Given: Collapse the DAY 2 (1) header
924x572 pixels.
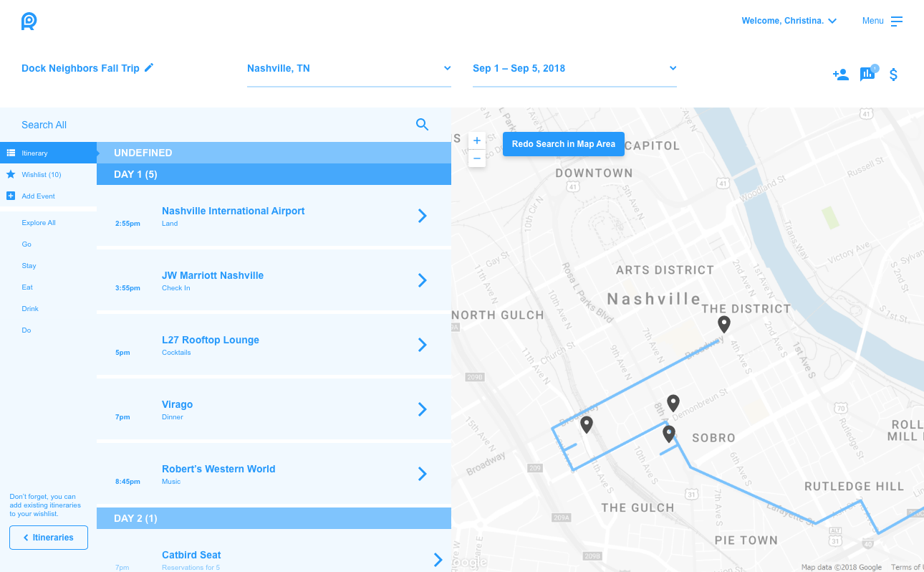Looking at the screenshot, I should pyautogui.click(x=274, y=518).
